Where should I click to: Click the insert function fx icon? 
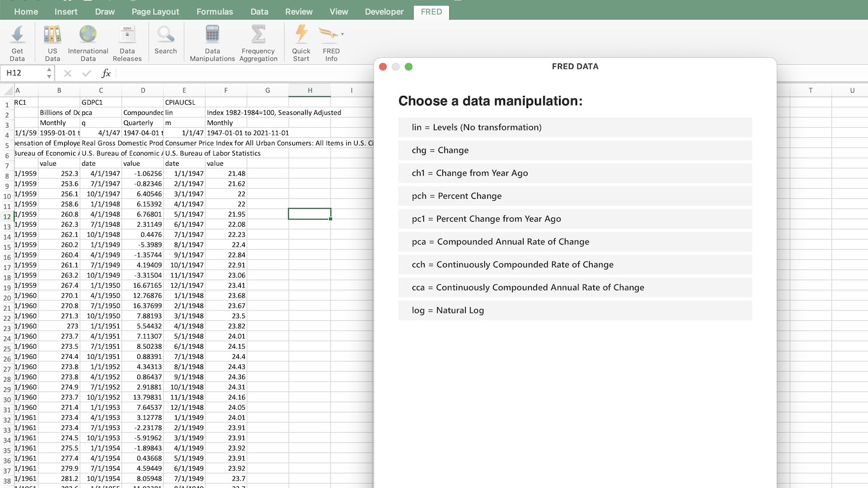(x=106, y=74)
